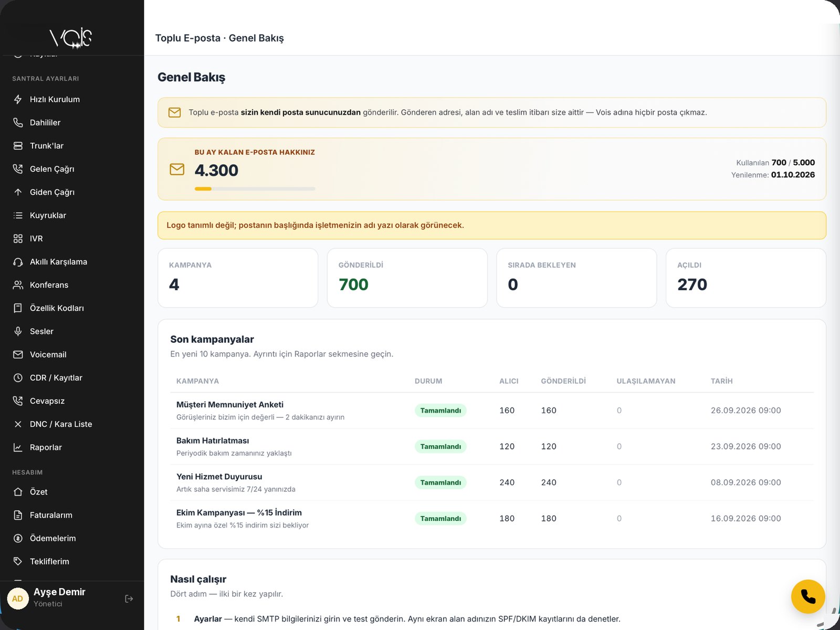This screenshot has width=840, height=630.
Task: Click the ULAŞILAMAYAN column header
Action: (x=646, y=381)
